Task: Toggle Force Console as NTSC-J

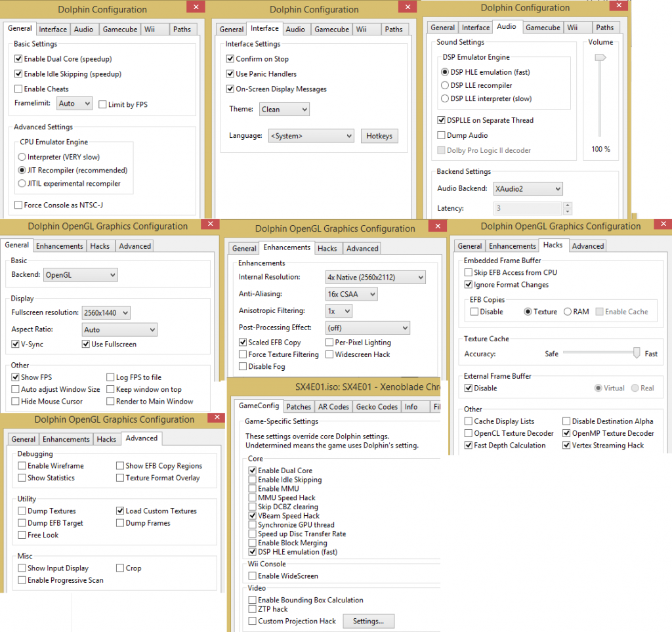Action: point(18,205)
